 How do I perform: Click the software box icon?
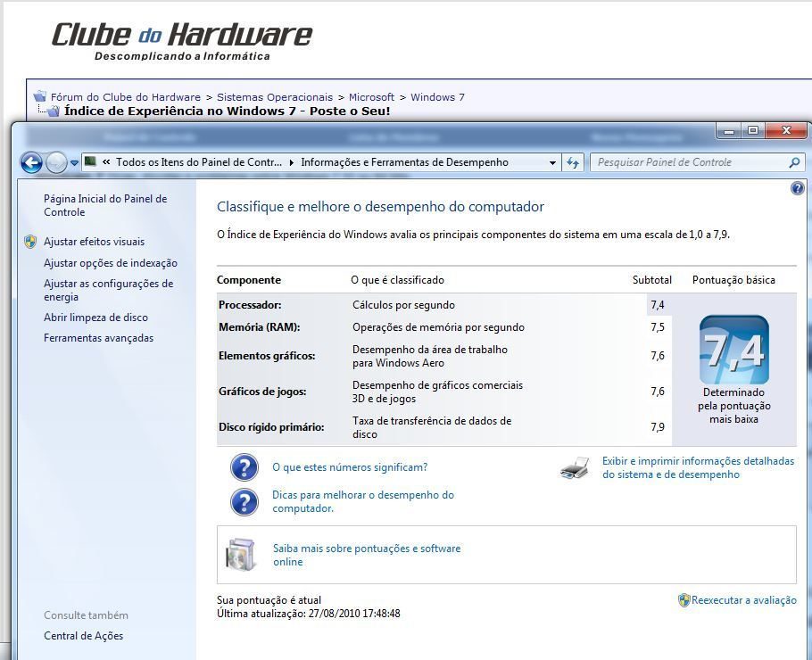click(x=241, y=555)
